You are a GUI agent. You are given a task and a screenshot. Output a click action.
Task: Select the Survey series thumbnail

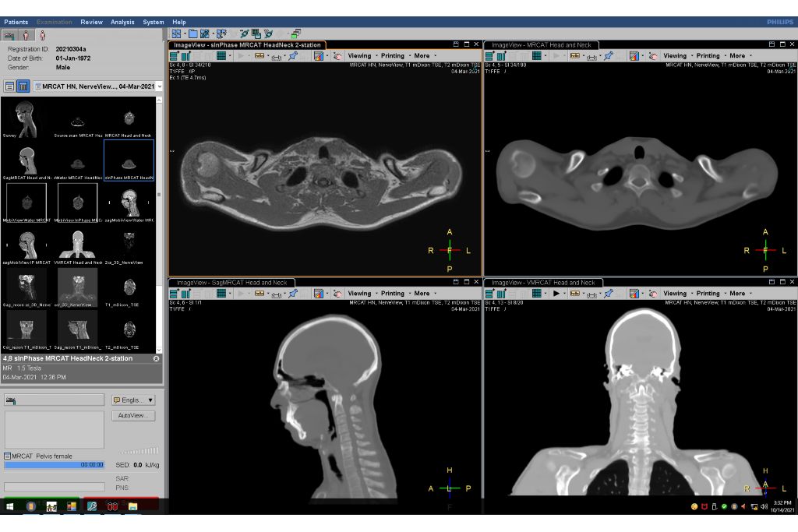(x=26, y=119)
